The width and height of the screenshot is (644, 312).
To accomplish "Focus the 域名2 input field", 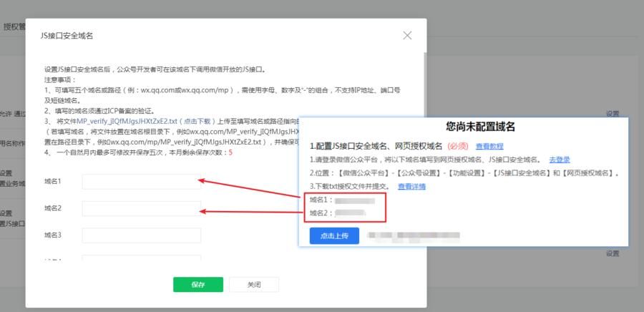I will tap(141, 208).
